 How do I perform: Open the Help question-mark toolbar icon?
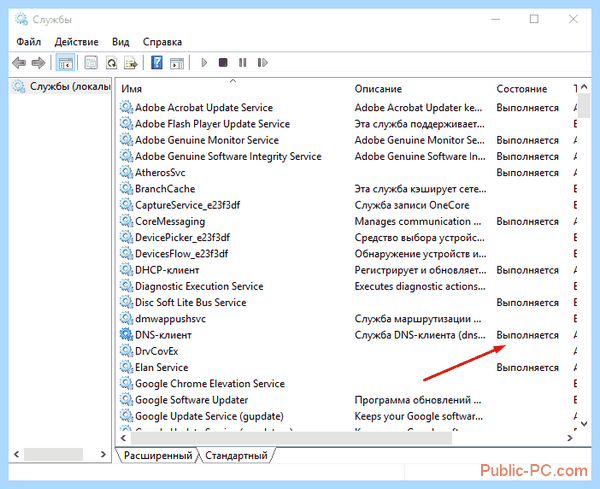(157, 62)
